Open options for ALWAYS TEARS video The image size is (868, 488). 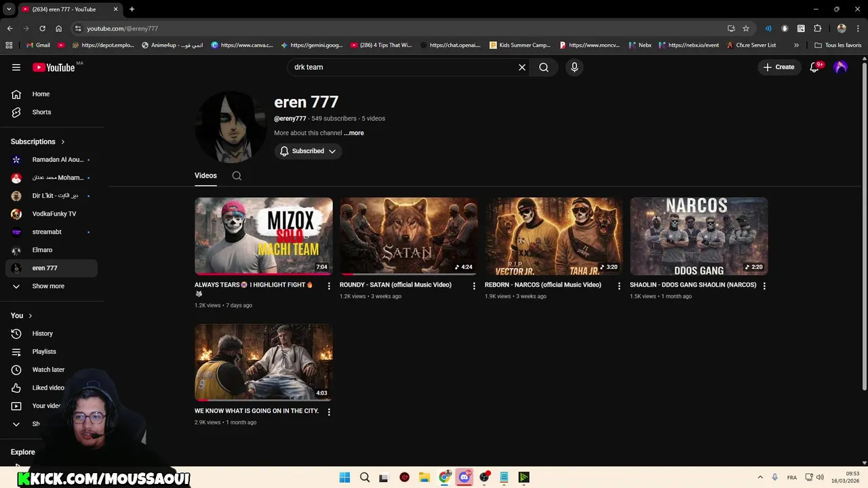[329, 286]
